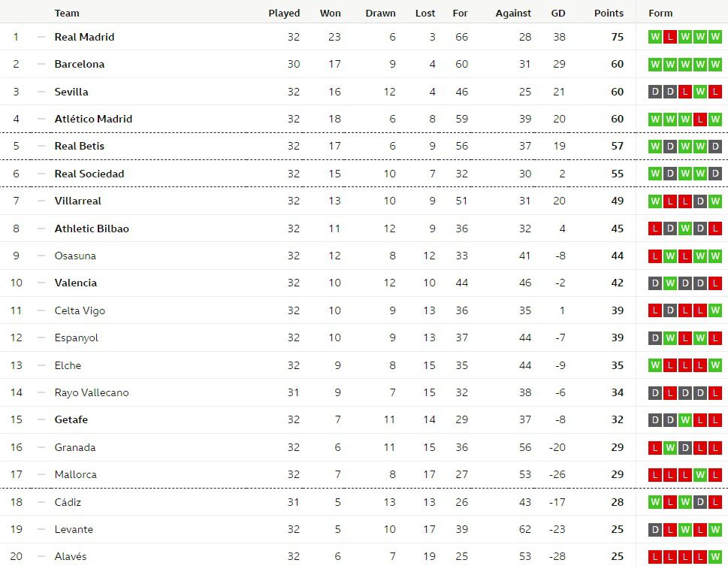Click the green W badge in Sevilla's form
The image size is (728, 569).
pyautogui.click(x=700, y=92)
